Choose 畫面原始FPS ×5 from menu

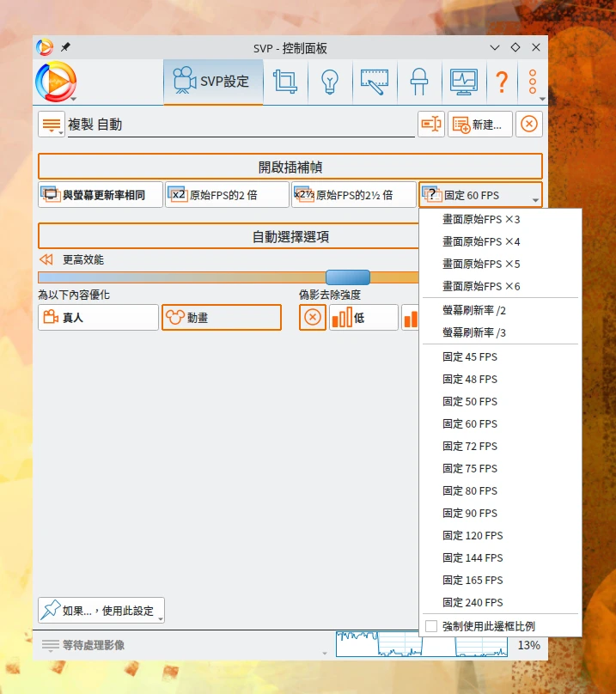click(x=500, y=265)
